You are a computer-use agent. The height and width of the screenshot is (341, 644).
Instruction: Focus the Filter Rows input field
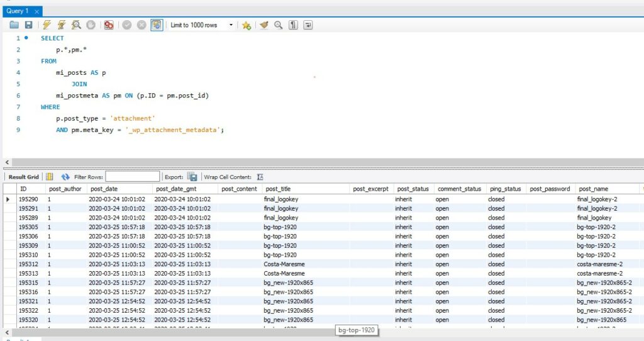pyautogui.click(x=132, y=177)
